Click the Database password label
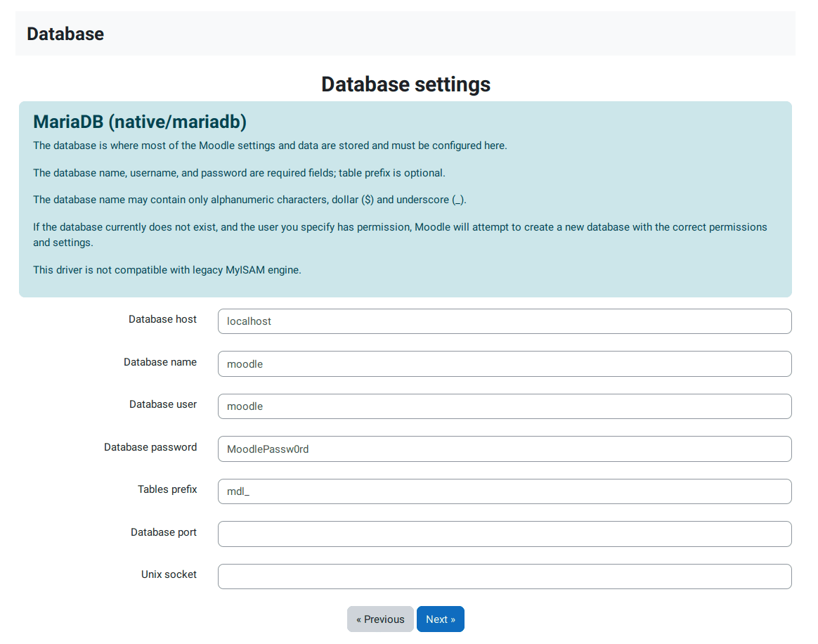Viewport: 818px width, 644px height. 150,447
